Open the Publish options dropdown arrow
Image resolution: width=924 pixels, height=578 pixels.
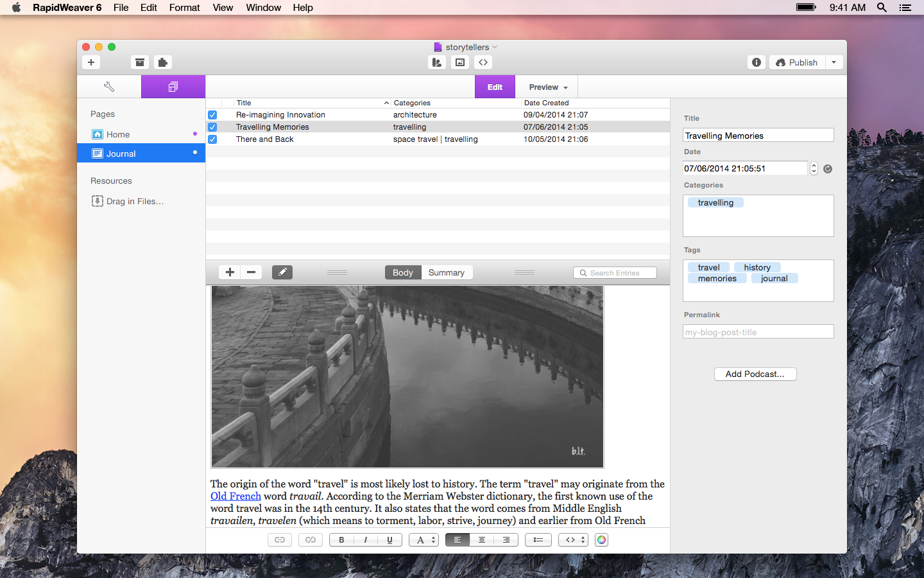[834, 62]
